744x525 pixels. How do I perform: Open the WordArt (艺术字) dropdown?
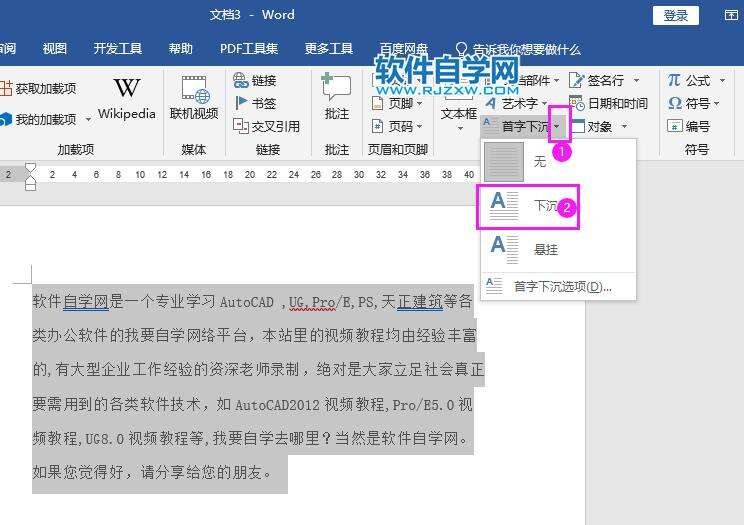tap(517, 103)
